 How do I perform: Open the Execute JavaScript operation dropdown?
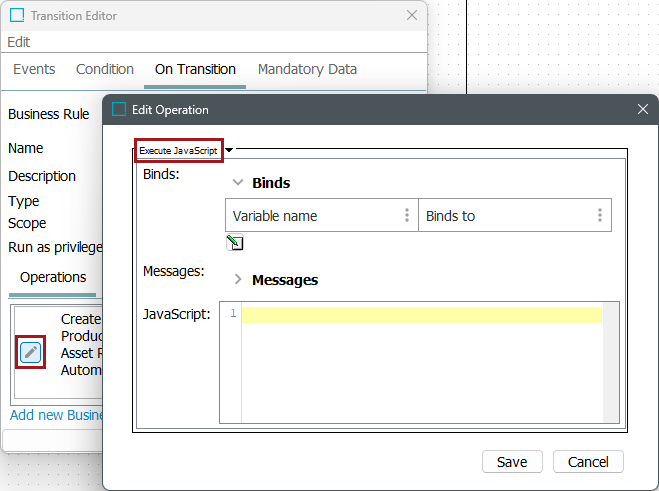tap(229, 150)
